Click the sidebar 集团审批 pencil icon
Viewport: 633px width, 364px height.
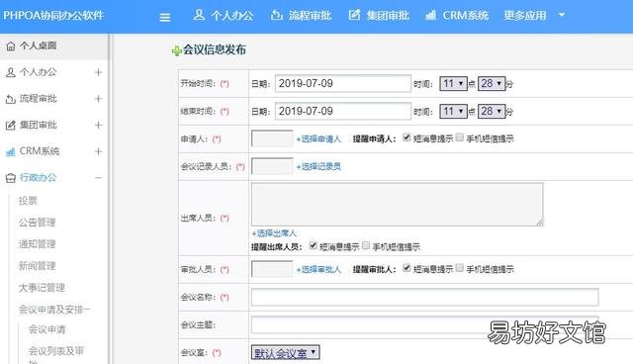tap(11, 125)
